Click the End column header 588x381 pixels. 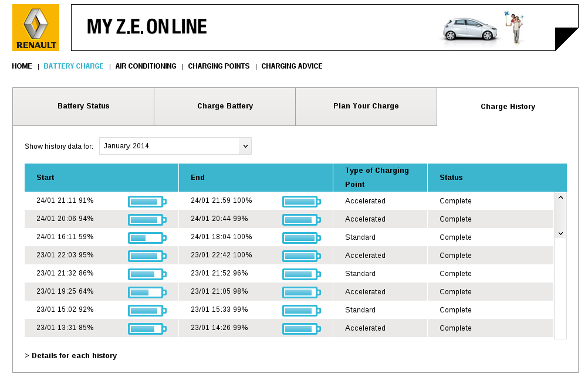256,178
